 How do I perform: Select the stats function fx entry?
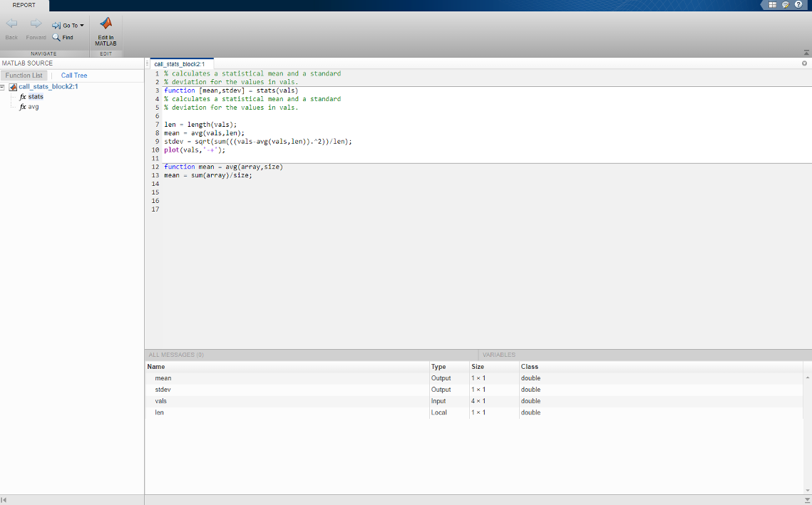tap(31, 97)
